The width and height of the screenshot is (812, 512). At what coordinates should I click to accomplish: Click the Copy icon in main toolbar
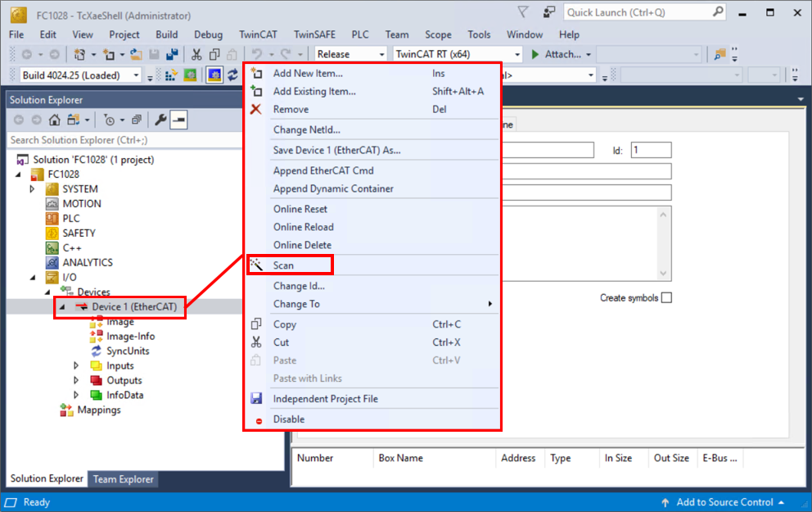click(x=214, y=54)
